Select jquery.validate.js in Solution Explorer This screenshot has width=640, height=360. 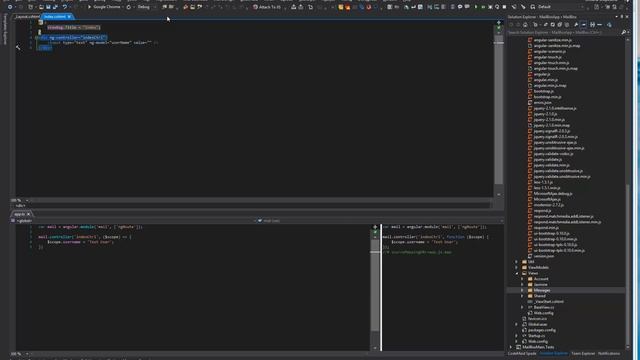coord(548,160)
